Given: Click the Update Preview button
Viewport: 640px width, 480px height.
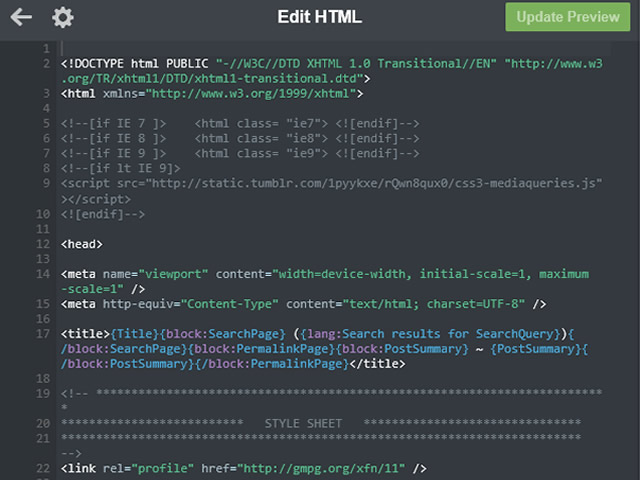Looking at the screenshot, I should coord(568,17).
